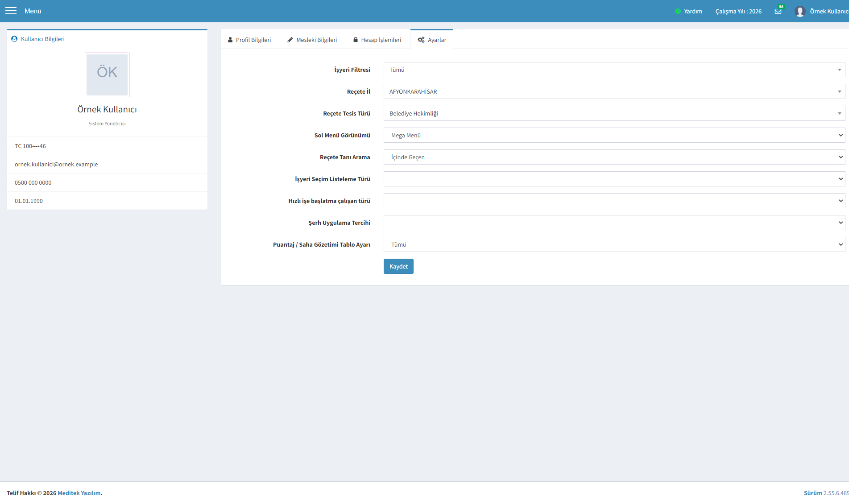The image size is (849, 504).
Task: Expand the İşyeri Filtresi dropdown
Action: coord(614,70)
